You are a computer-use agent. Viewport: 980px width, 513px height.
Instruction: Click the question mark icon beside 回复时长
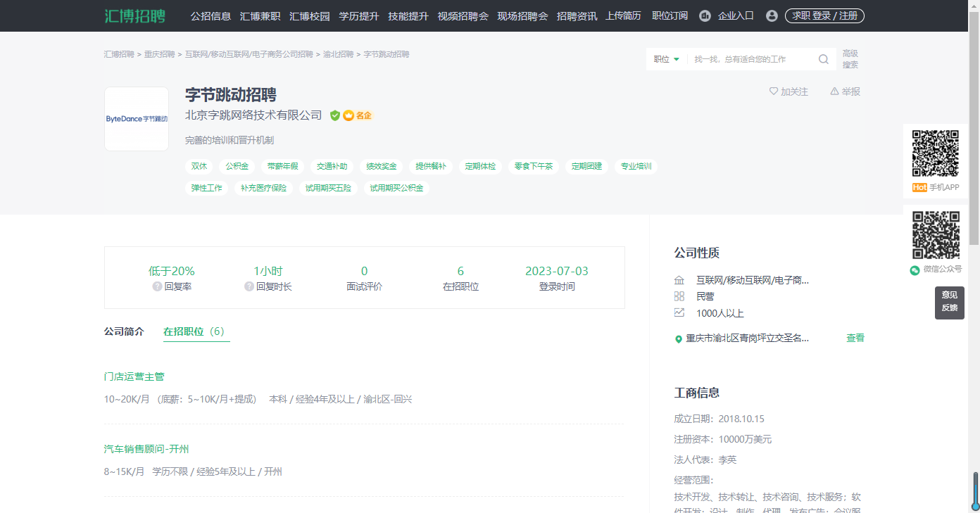[x=249, y=286]
